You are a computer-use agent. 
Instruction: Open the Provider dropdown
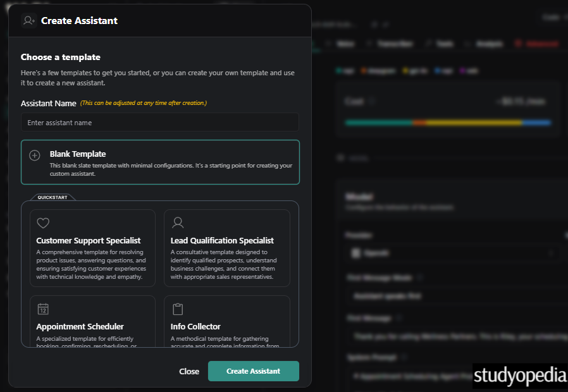click(452, 253)
